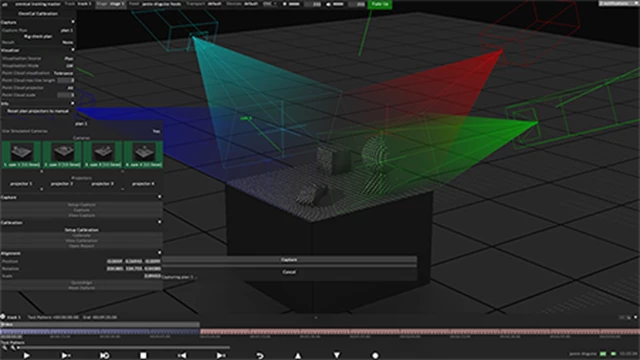Click the Rig check plan button
The image size is (640, 360).
click(x=38, y=36)
